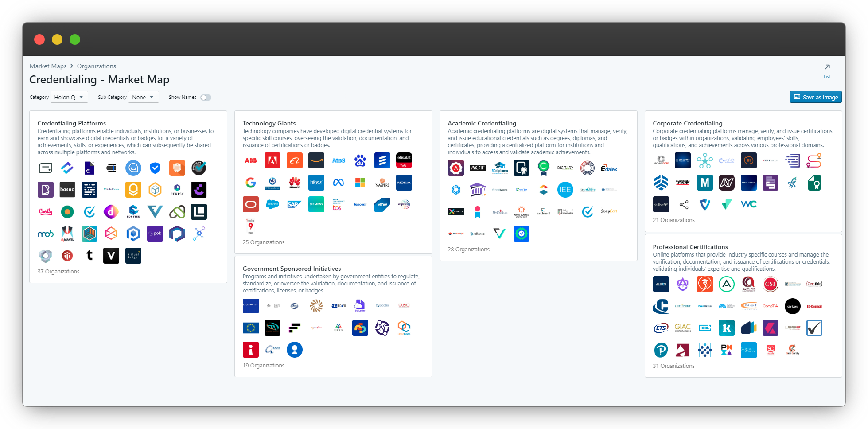Select the EU flag logo in Government Initiatives

(251, 328)
